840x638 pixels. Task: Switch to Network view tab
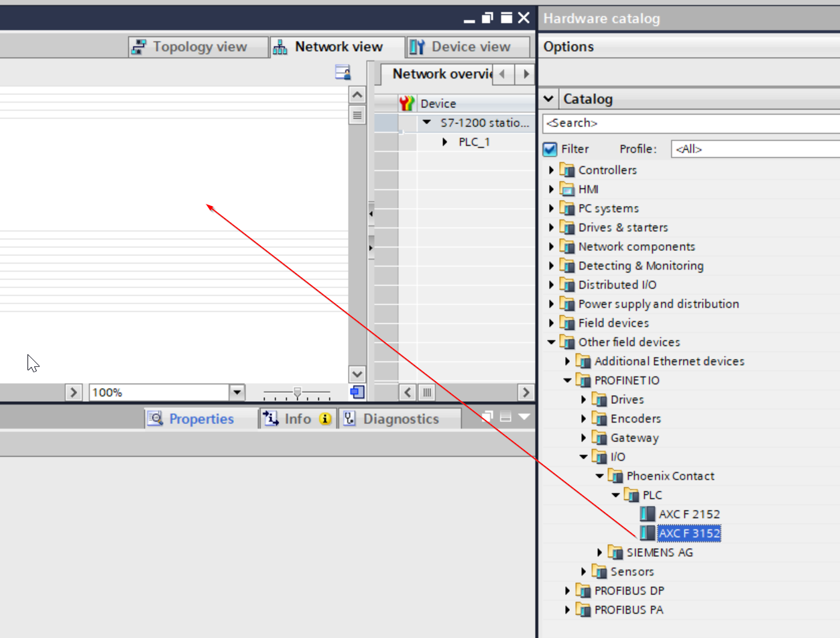[337, 47]
